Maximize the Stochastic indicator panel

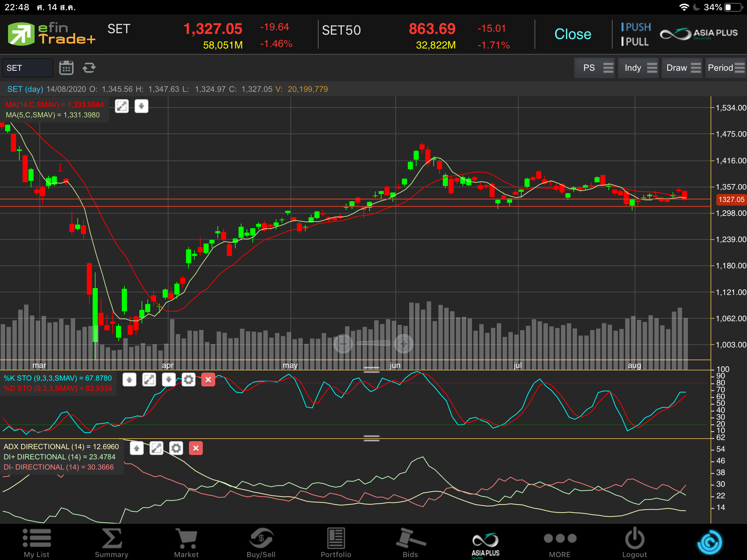click(x=149, y=380)
